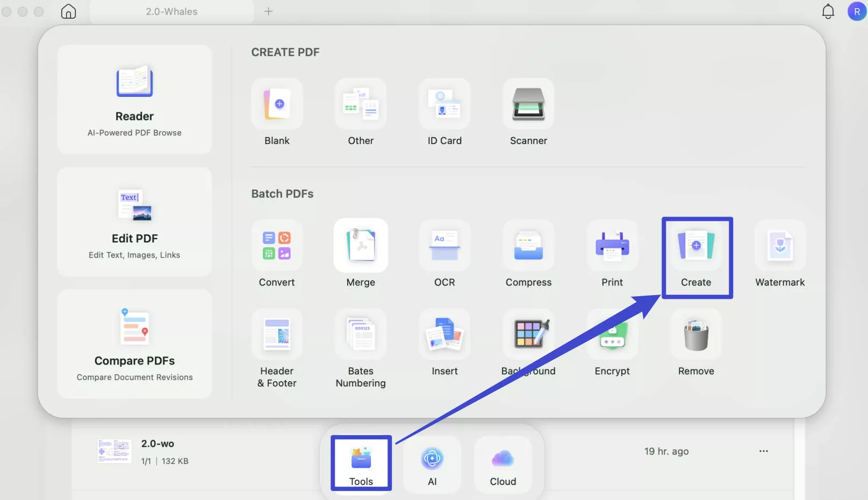Open the Bates Numbering tool
868x500 pixels.
pyautogui.click(x=361, y=334)
